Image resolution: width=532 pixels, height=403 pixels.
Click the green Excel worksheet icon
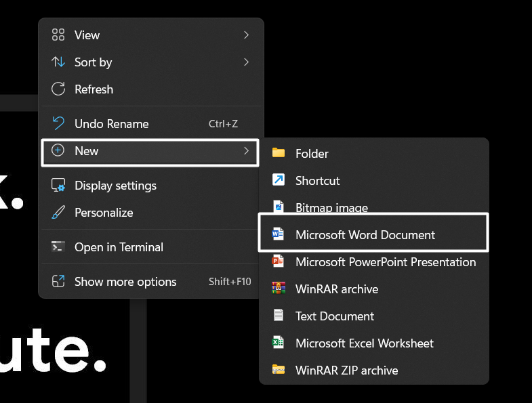click(278, 343)
